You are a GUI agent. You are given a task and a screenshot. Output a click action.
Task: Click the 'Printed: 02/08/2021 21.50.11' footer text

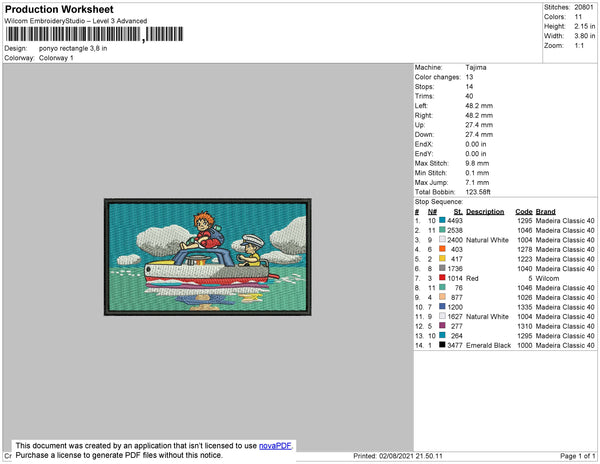pyautogui.click(x=398, y=456)
